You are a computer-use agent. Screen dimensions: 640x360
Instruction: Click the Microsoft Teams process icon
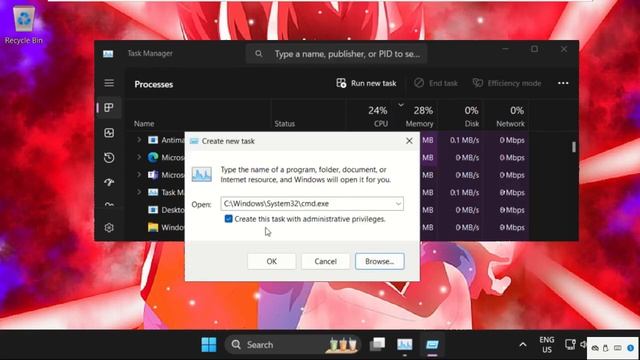(x=153, y=175)
